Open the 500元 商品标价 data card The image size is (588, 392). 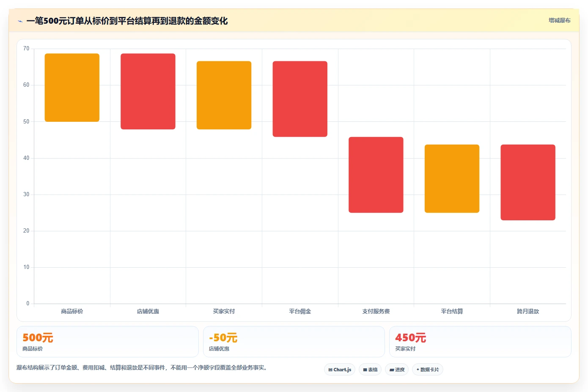pyautogui.click(x=107, y=342)
